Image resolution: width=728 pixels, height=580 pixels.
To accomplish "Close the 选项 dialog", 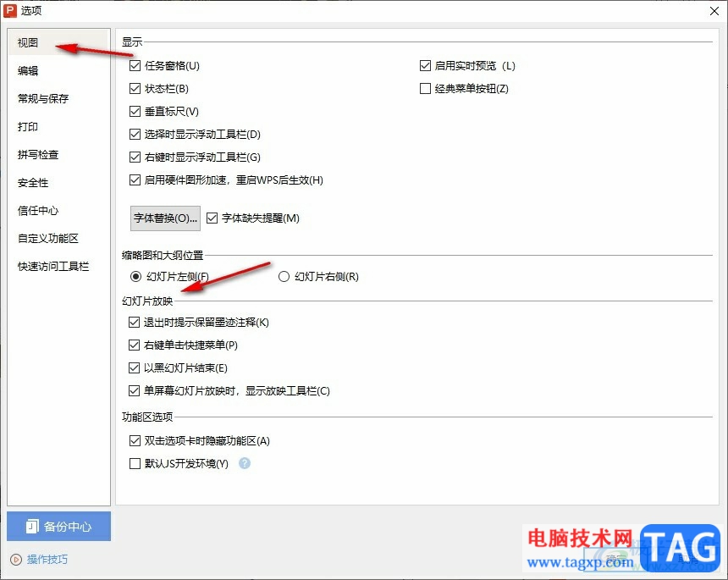I will point(714,11).
